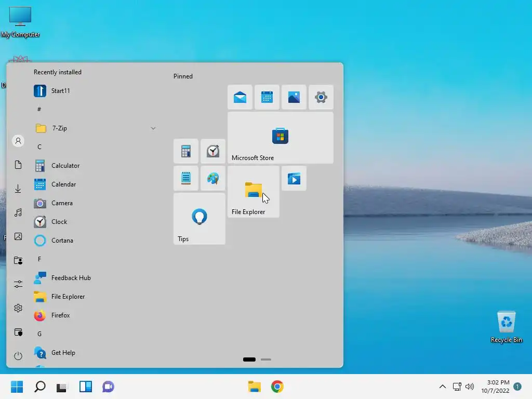Open the pinned Calendar tile

coord(267,97)
